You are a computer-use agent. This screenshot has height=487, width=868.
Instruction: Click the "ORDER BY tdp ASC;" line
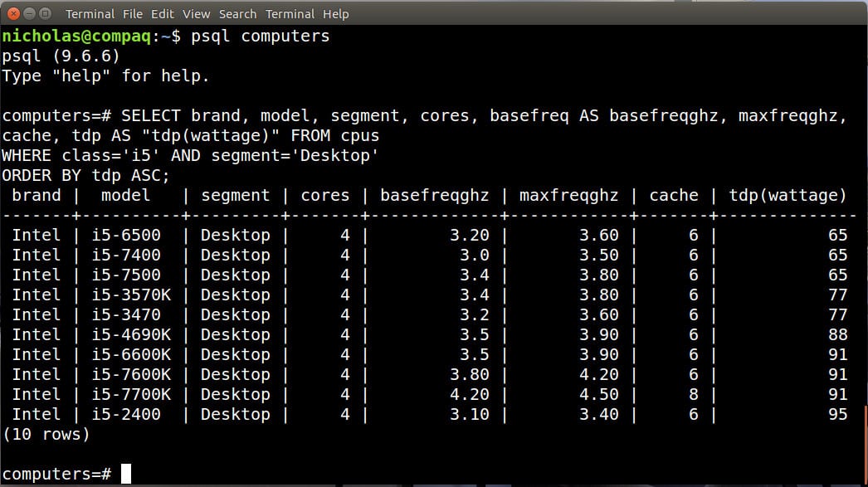[x=85, y=176]
